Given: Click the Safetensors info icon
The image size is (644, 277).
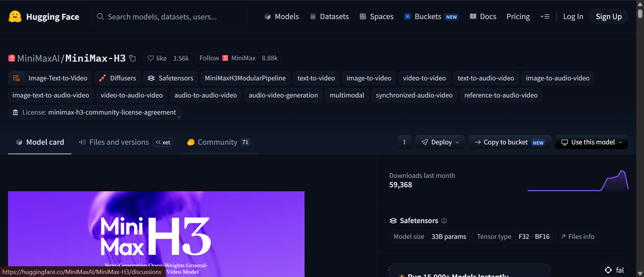Looking at the screenshot, I should (444, 221).
